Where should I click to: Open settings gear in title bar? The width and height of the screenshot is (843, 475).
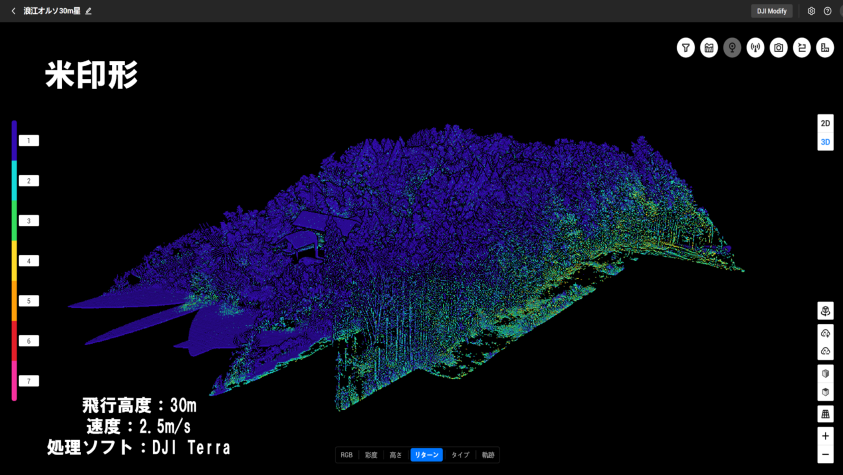[811, 11]
